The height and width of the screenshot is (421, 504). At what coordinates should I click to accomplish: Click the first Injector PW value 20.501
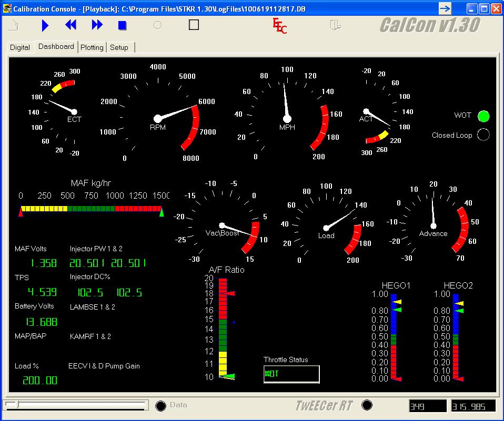click(87, 263)
